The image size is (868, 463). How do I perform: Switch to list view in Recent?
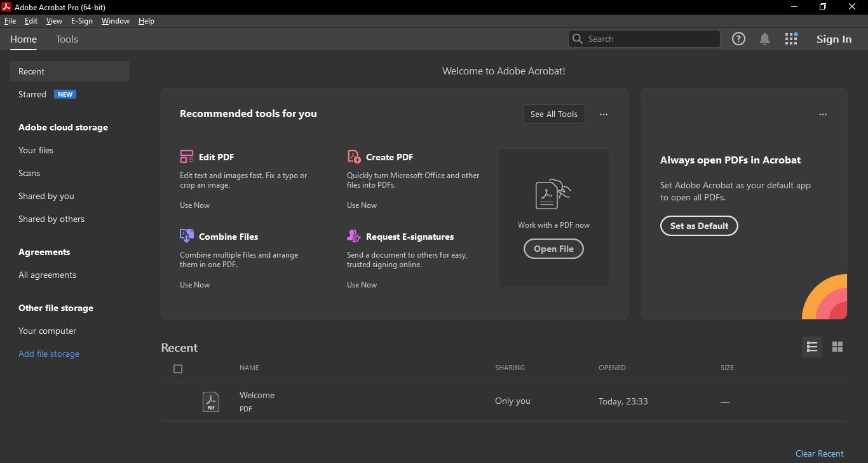812,347
